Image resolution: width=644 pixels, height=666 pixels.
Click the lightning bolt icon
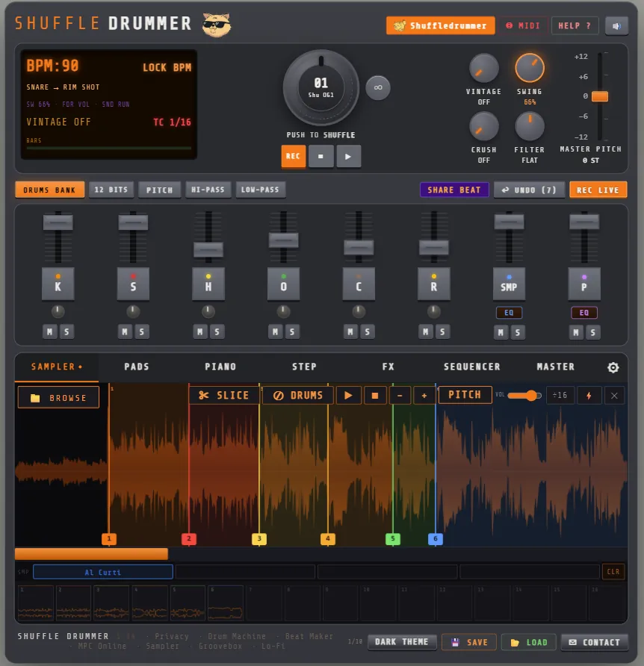click(x=589, y=396)
